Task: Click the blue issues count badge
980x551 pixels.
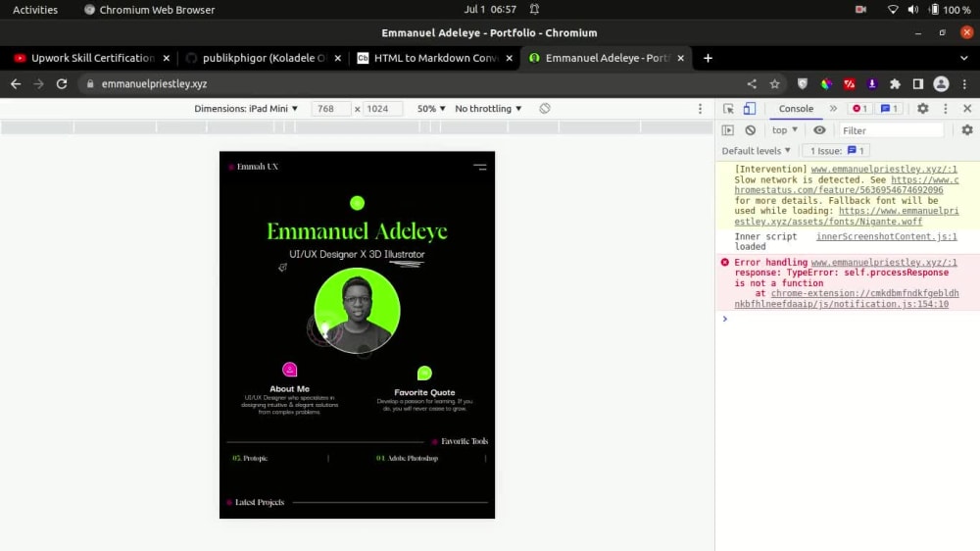Action: pos(890,109)
